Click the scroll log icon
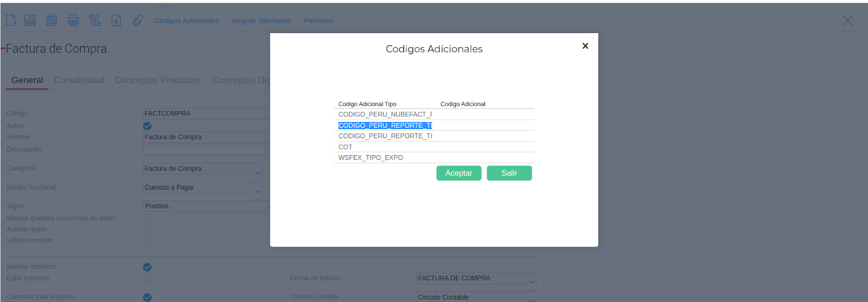868x302 pixels. pyautogui.click(x=95, y=20)
